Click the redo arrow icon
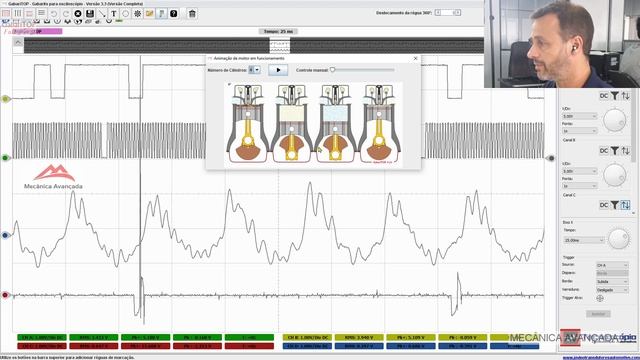640x360 pixels. click(x=66, y=13)
